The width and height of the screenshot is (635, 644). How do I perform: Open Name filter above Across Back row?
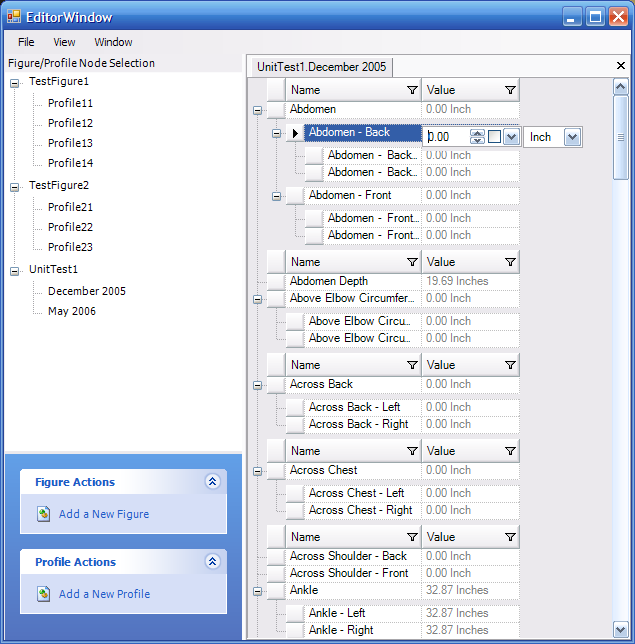[412, 365]
